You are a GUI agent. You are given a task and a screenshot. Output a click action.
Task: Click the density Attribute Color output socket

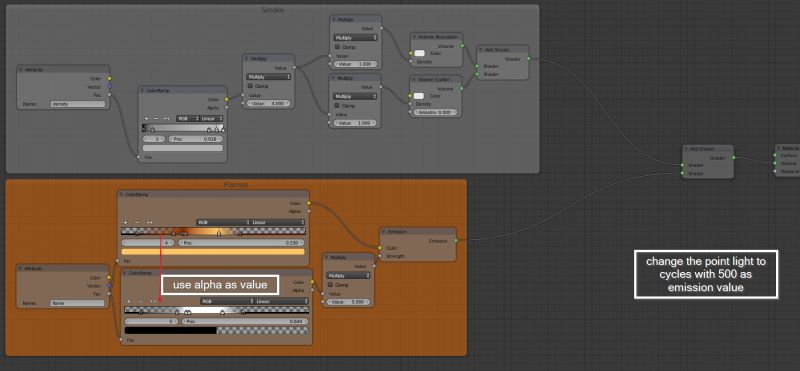tap(109, 79)
